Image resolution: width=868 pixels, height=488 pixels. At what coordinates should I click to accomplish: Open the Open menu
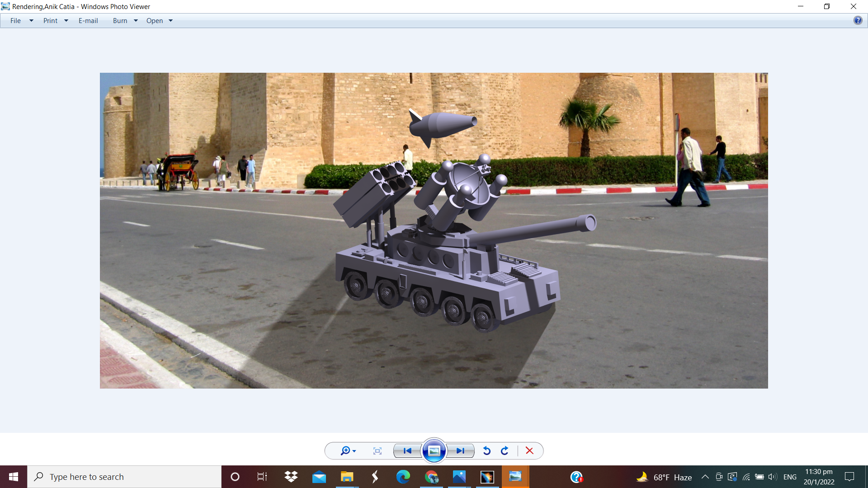(x=155, y=21)
